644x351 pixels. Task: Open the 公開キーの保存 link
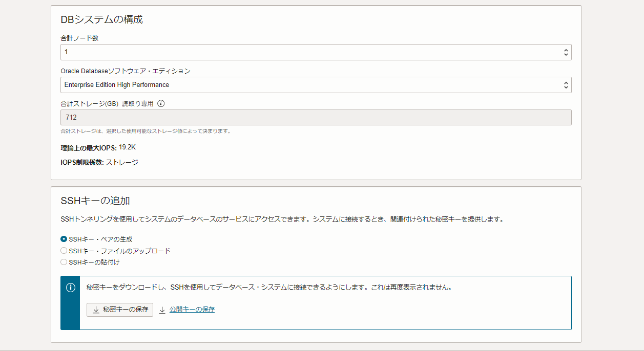(x=192, y=310)
